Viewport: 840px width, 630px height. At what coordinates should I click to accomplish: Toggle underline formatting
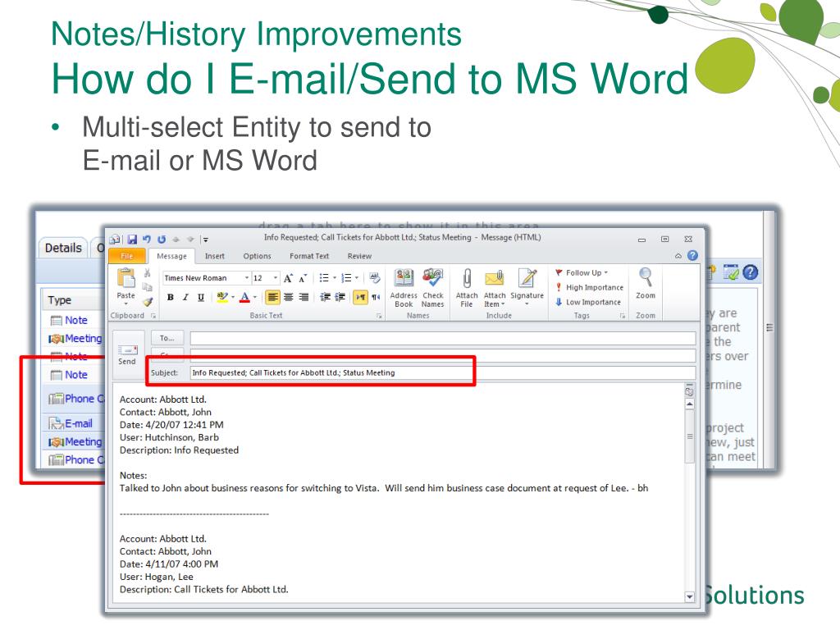(201, 297)
